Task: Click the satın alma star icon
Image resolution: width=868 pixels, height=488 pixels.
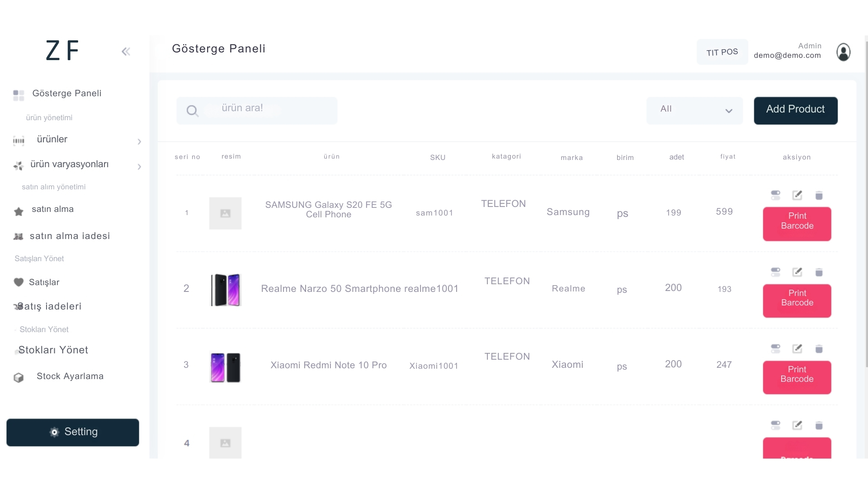Action: click(x=19, y=211)
